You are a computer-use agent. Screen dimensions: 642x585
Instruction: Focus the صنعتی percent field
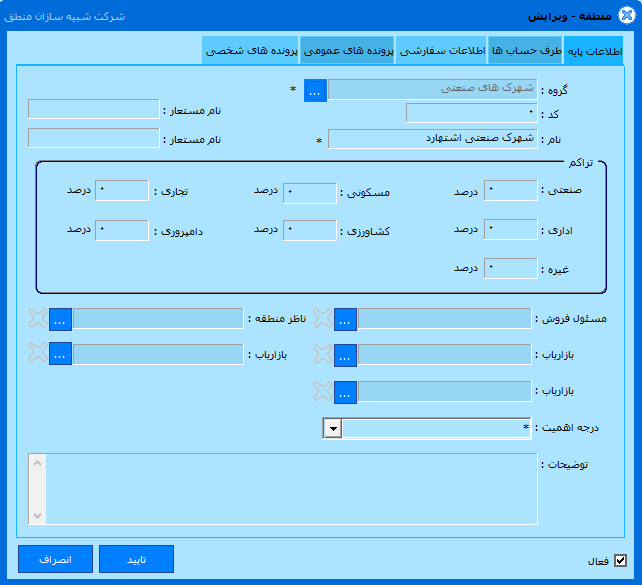(x=511, y=190)
